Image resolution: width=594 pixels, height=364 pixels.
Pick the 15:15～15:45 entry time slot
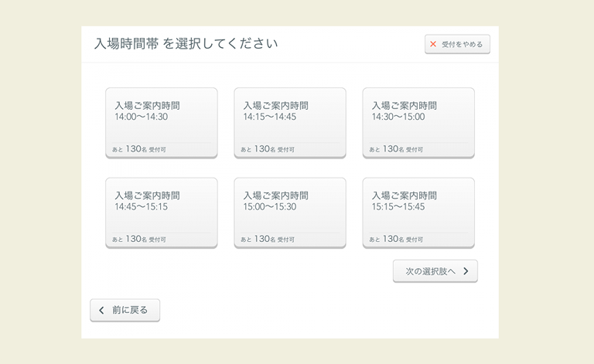418,213
